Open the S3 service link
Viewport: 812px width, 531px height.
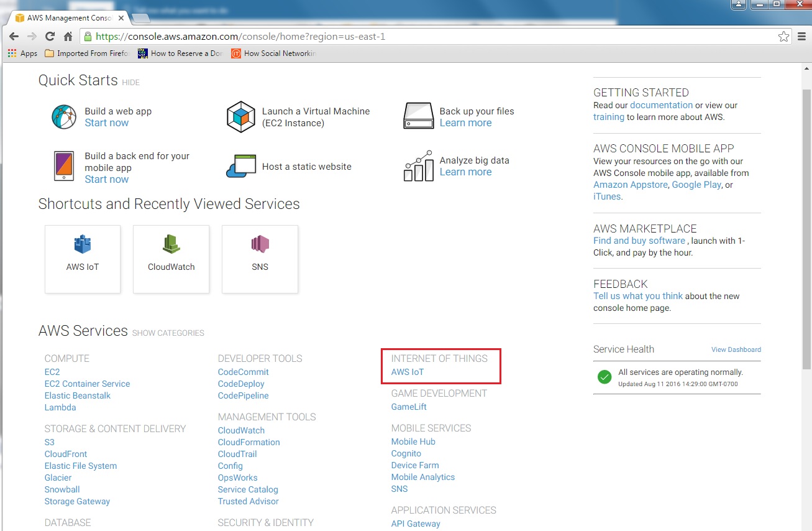[50, 442]
